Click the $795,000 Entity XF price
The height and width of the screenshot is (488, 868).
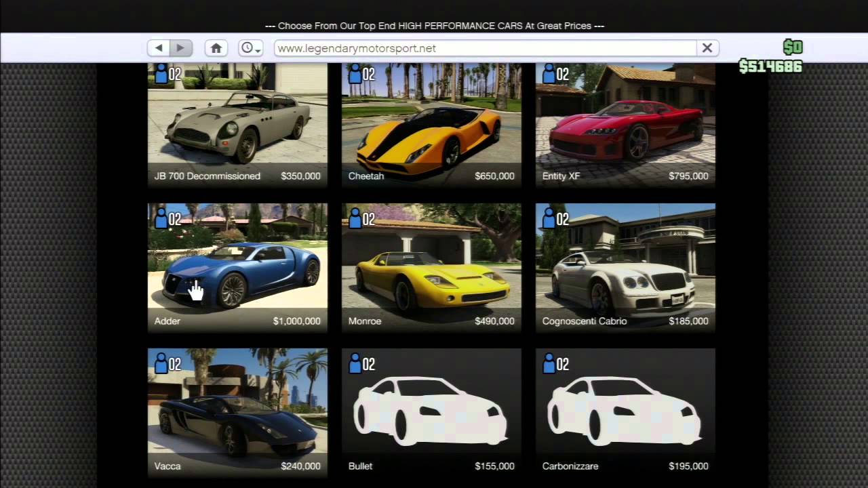tap(688, 176)
